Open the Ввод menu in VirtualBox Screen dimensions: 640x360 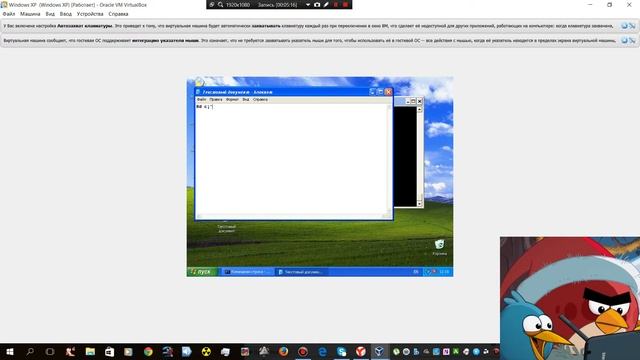pyautogui.click(x=66, y=14)
